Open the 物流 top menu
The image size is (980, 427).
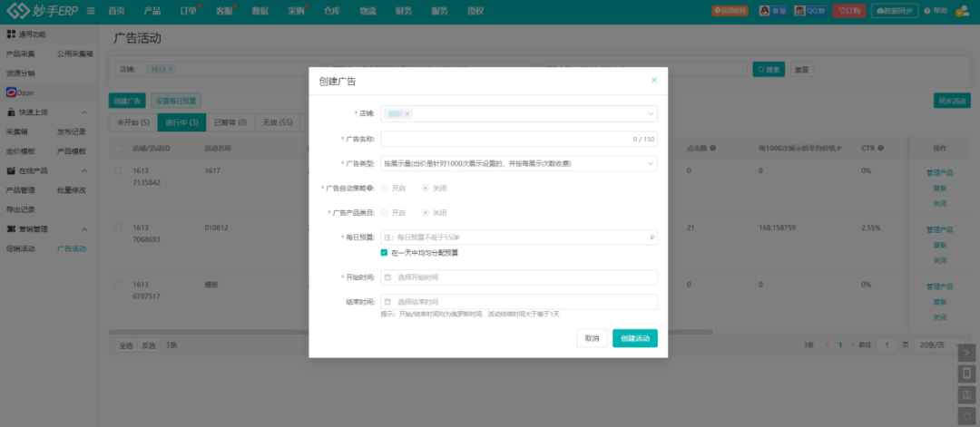tap(368, 11)
